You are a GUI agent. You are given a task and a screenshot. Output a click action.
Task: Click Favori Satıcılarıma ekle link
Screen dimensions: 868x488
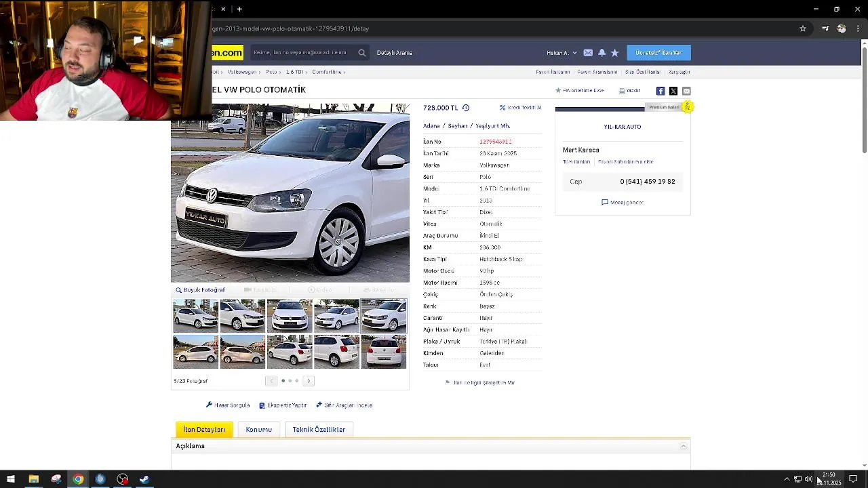pyautogui.click(x=625, y=162)
